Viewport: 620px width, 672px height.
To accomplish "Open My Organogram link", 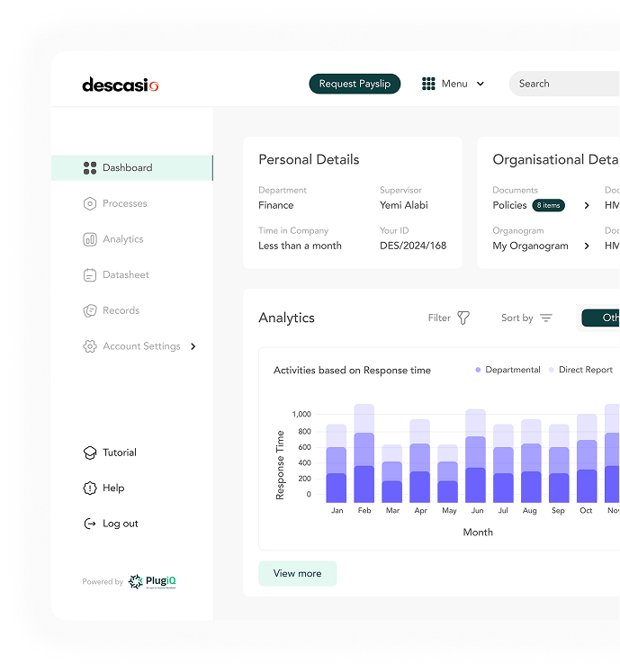I will [530, 246].
